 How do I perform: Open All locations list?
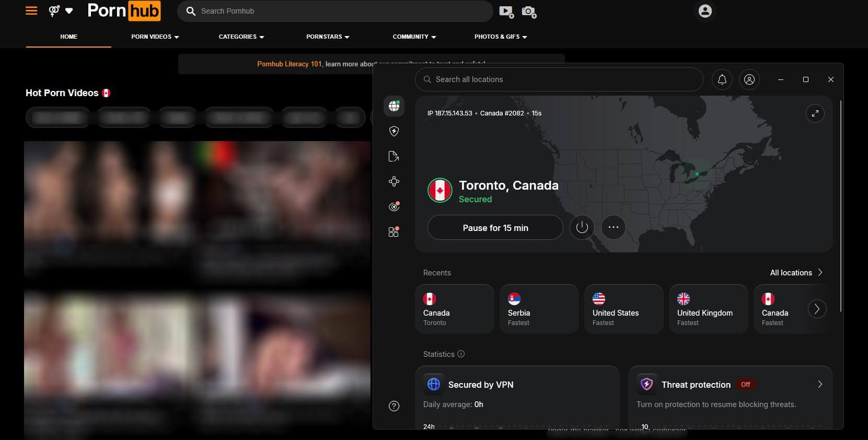[796, 273]
